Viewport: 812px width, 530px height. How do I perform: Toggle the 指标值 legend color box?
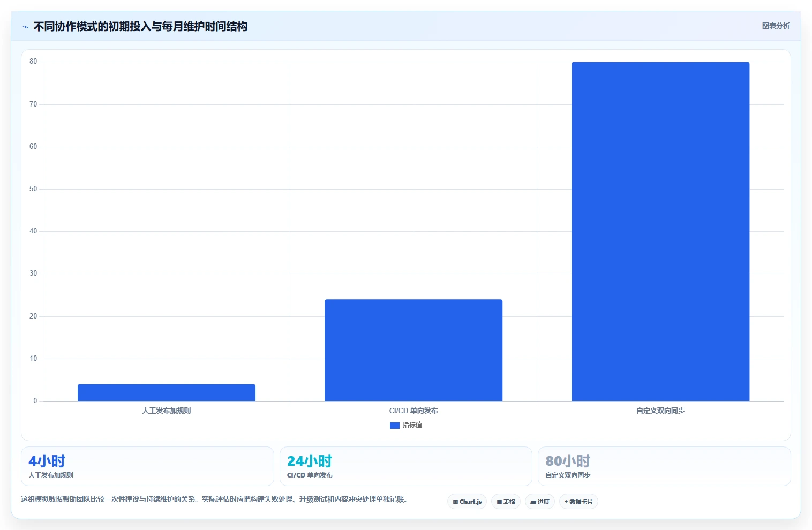[x=395, y=425]
